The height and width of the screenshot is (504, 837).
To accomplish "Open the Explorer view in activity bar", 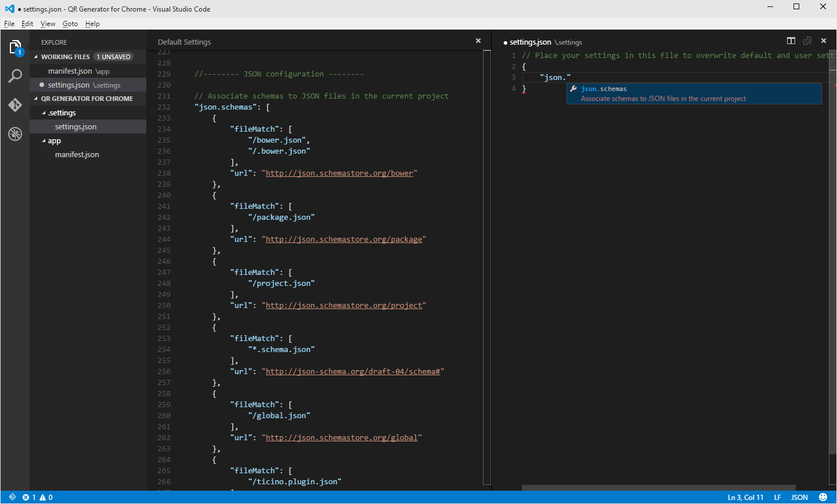I will pyautogui.click(x=15, y=48).
